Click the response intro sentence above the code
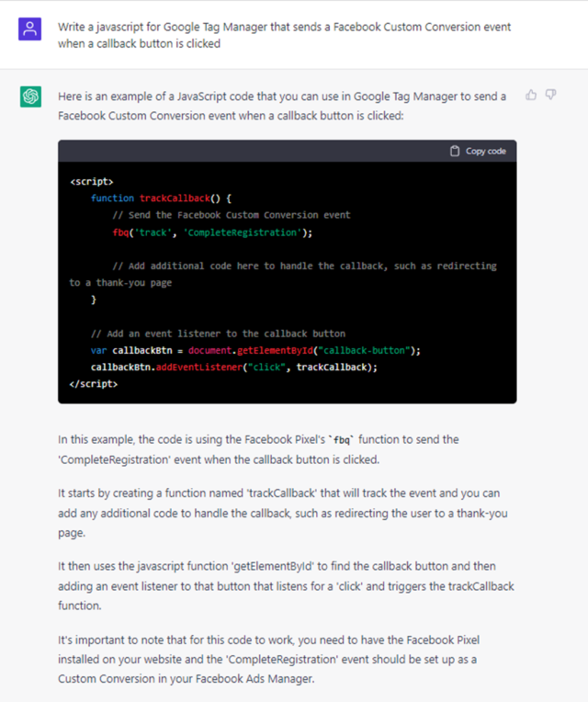588x702 pixels. coord(282,106)
